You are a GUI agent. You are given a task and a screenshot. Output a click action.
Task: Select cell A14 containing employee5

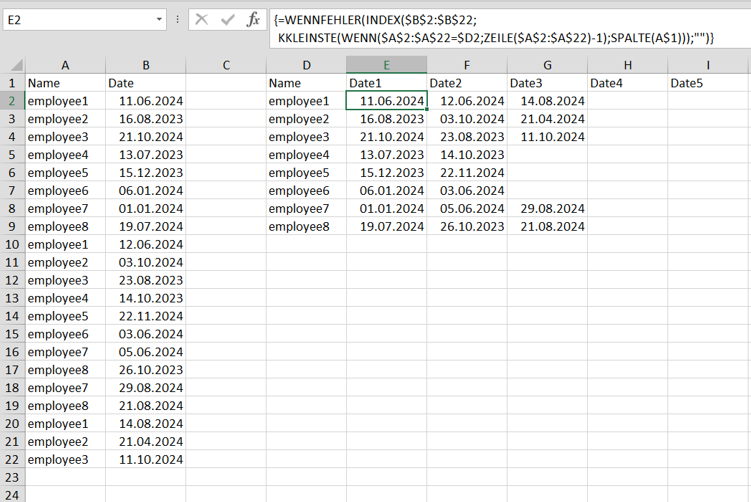(x=65, y=316)
